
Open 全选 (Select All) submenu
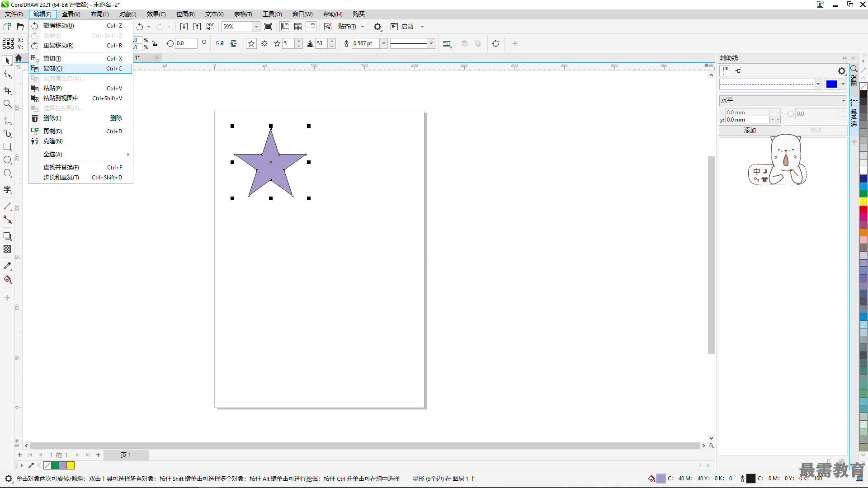pos(81,155)
